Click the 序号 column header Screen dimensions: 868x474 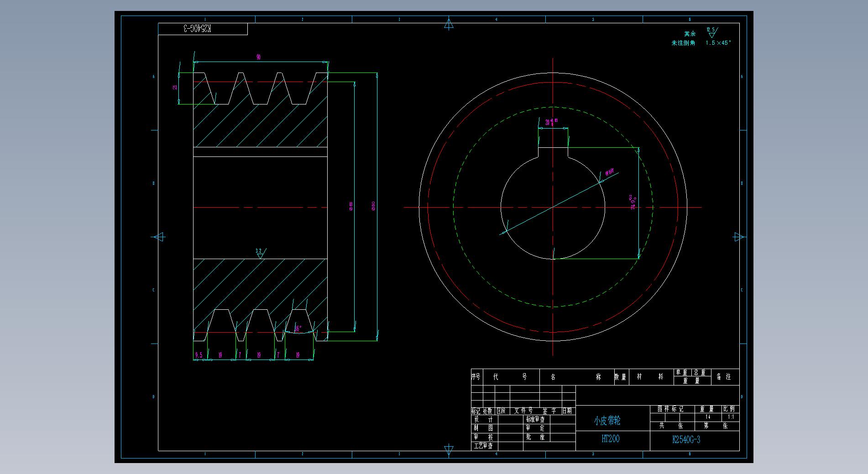tap(476, 377)
